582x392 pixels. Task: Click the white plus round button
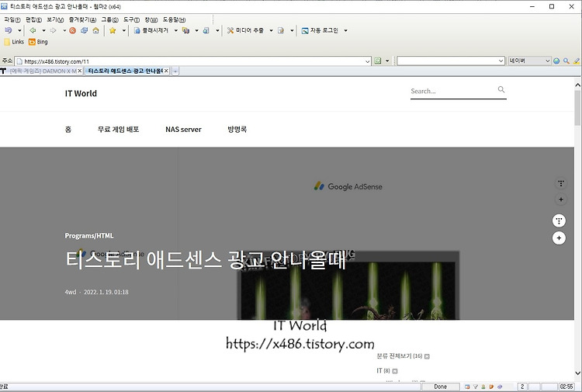click(559, 238)
